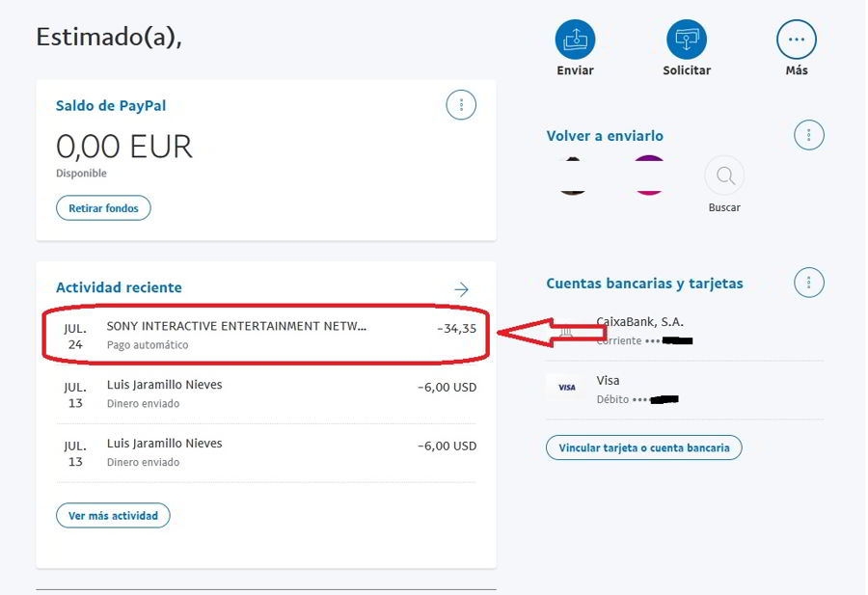Open Cuentas bancarias y tarjetas options menu
The image size is (868, 595).
tap(809, 283)
